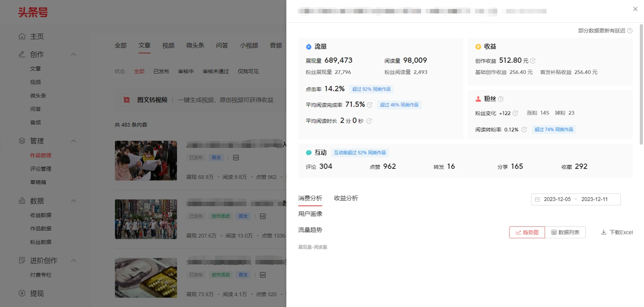The image size is (644, 307).
Task: Click 超过 92% 同类作品 badge
Action: click(x=371, y=89)
